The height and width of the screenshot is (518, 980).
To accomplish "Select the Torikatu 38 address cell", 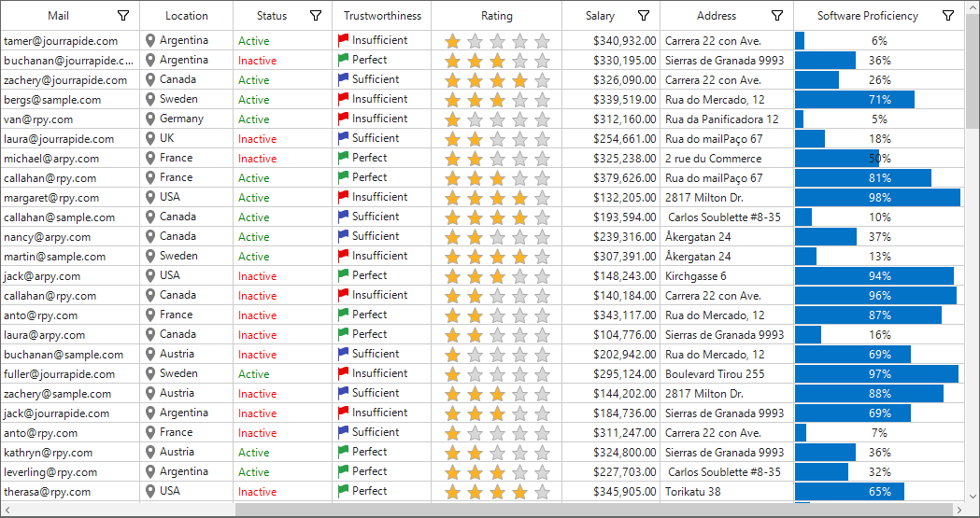I will coord(727,491).
